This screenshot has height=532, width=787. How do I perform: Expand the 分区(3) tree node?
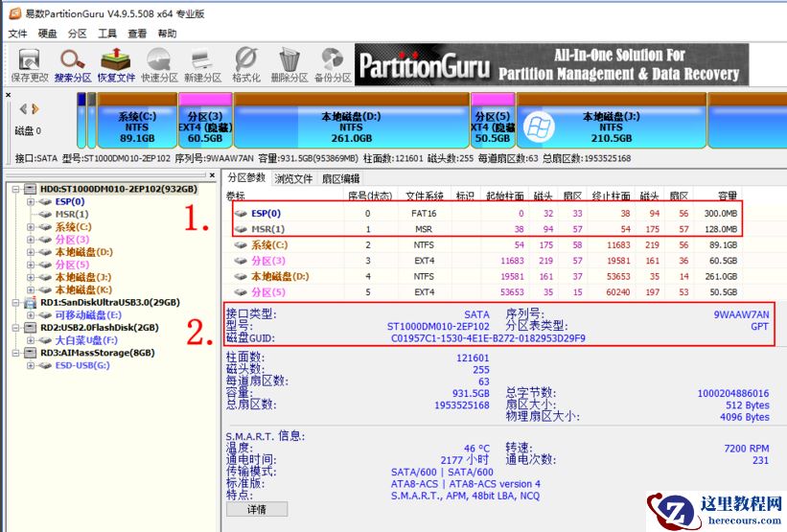(x=31, y=240)
